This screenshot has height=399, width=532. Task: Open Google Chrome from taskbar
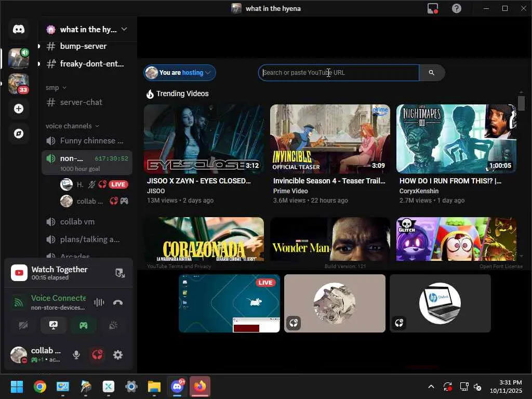[x=39, y=387]
